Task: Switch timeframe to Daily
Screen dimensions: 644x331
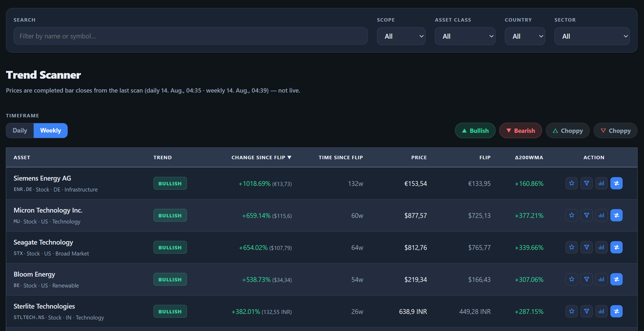Action: click(x=20, y=130)
